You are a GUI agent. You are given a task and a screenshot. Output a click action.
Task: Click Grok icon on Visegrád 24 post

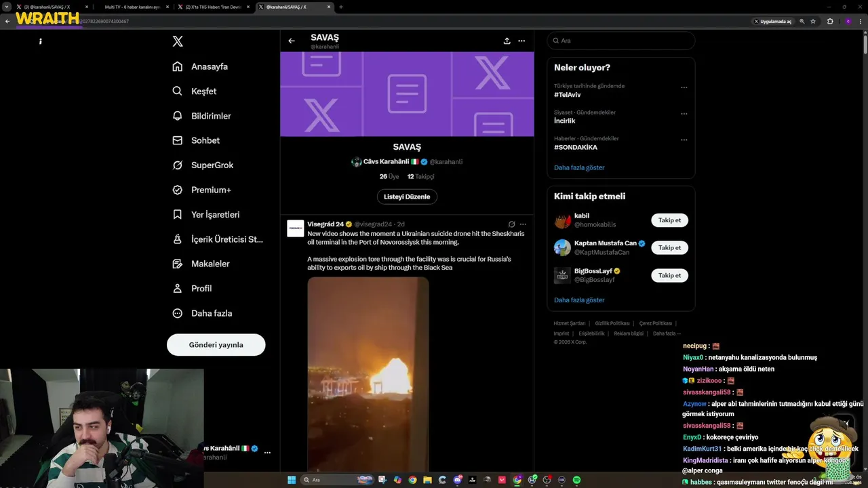(x=512, y=224)
